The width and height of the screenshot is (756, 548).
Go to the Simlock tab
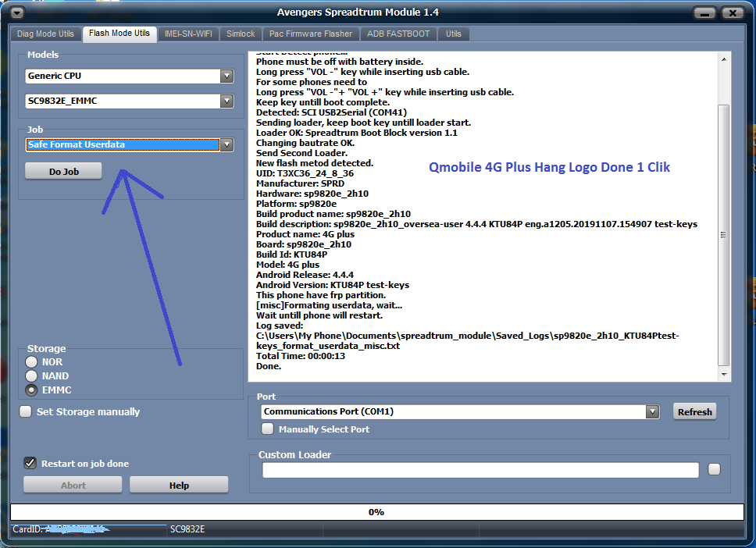point(241,34)
